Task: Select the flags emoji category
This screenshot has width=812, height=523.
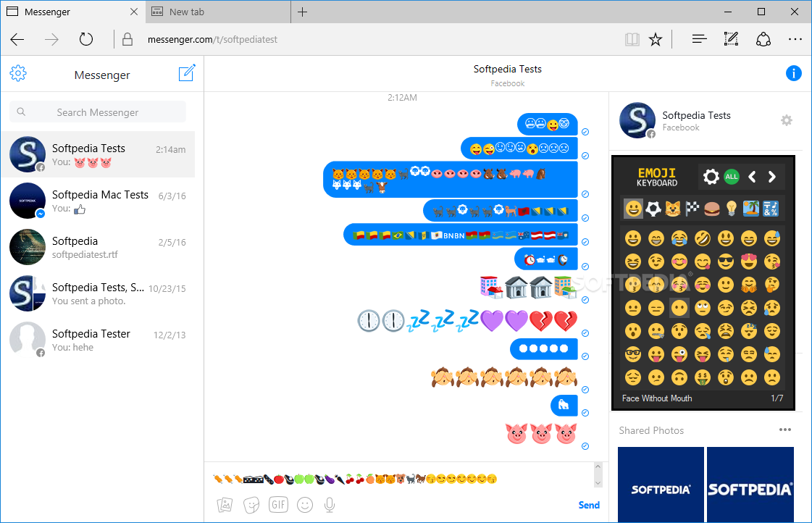Action: click(x=692, y=209)
